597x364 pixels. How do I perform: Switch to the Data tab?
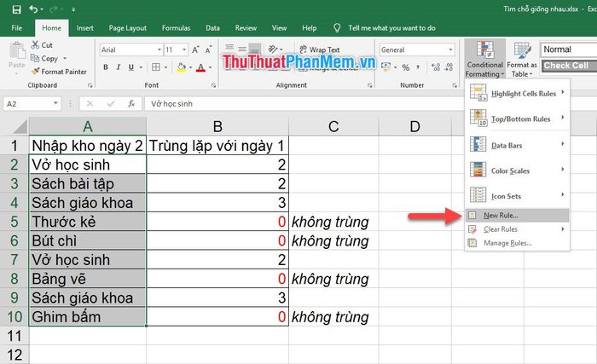pyautogui.click(x=212, y=28)
